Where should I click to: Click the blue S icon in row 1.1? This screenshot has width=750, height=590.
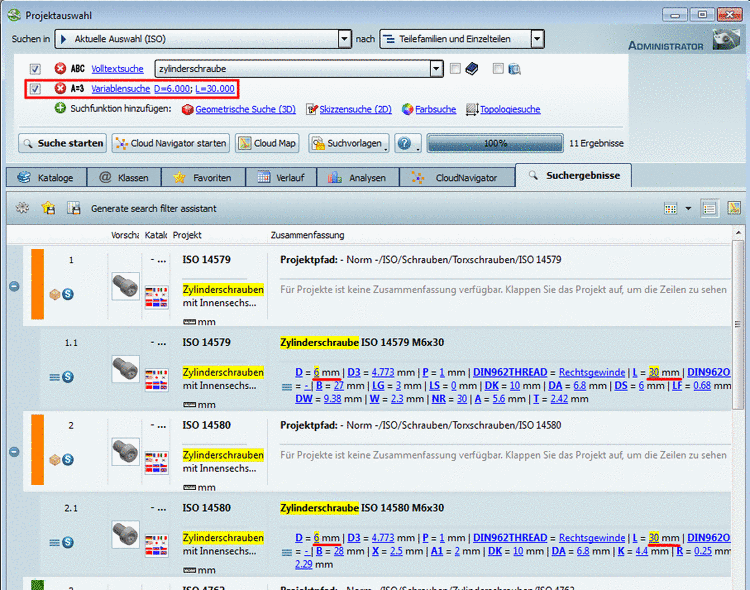click(68, 377)
